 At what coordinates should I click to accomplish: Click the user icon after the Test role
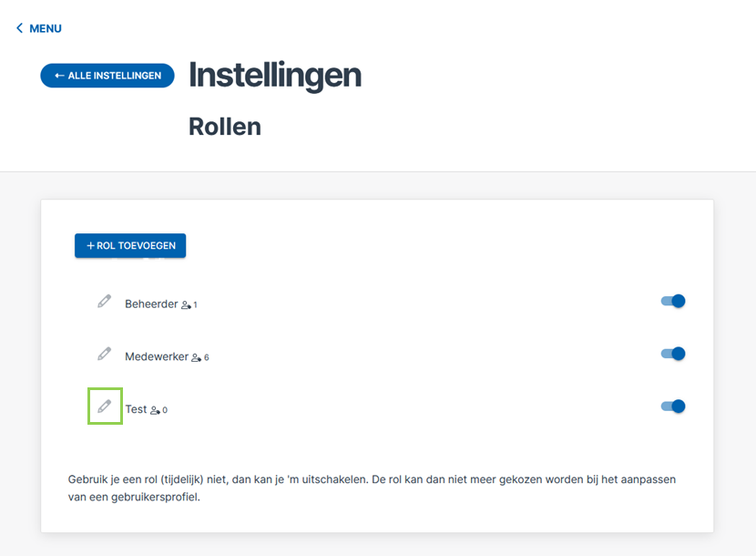[x=155, y=410]
